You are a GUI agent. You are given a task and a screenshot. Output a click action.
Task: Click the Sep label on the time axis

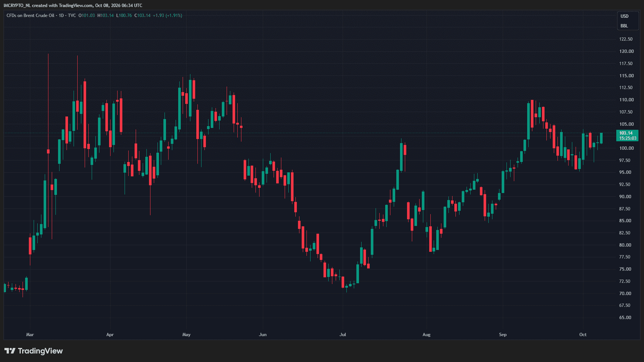click(503, 335)
